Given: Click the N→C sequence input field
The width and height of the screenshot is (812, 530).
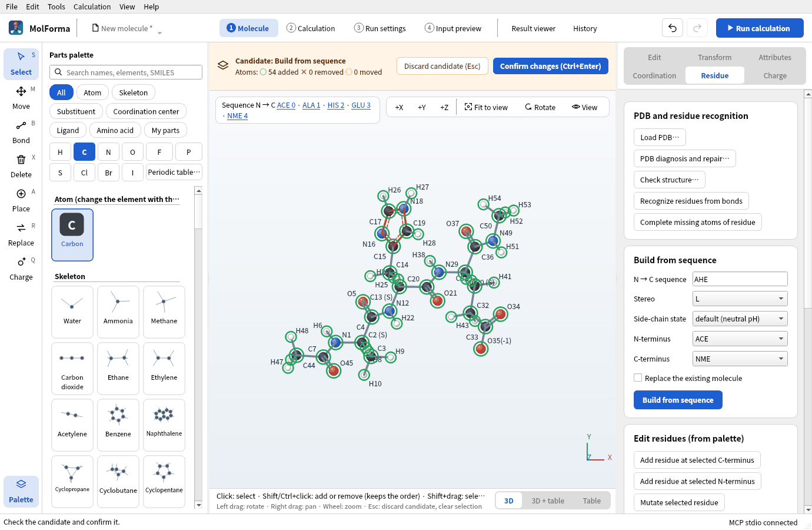Looking at the screenshot, I should [x=740, y=279].
